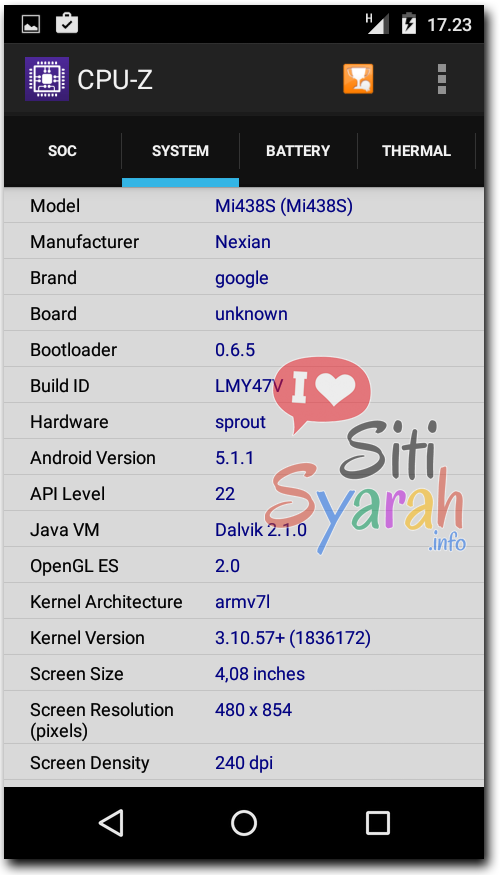This screenshot has height=875, width=500.
Task: Tap the unknown board value
Action: point(251,314)
